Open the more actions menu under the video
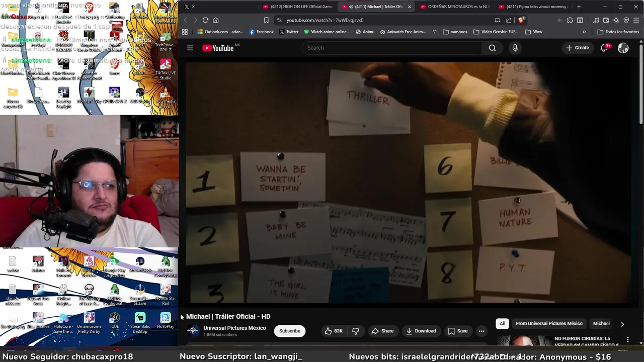Image resolution: width=644 pixels, height=362 pixels. tap(481, 331)
